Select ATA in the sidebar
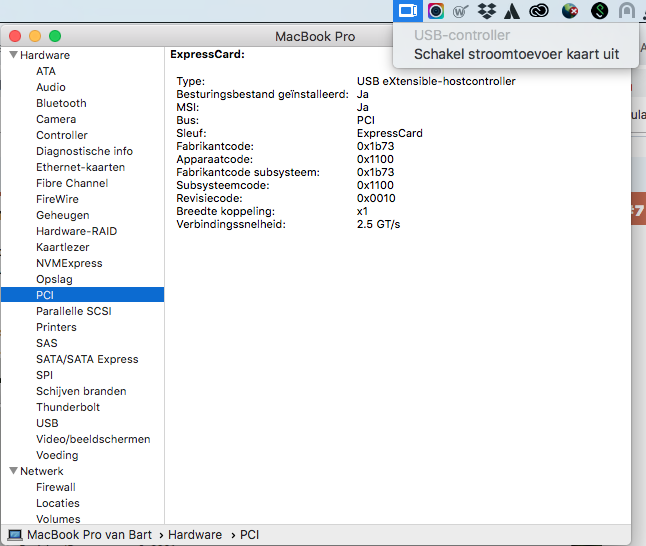This screenshot has height=546, width=646. [x=46, y=71]
